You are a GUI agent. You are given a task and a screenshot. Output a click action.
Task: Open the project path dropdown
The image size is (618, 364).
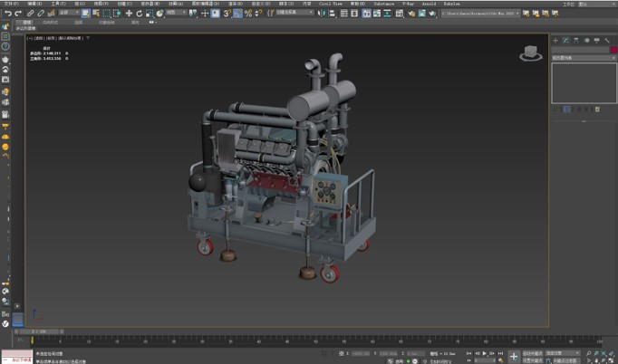[480, 14]
